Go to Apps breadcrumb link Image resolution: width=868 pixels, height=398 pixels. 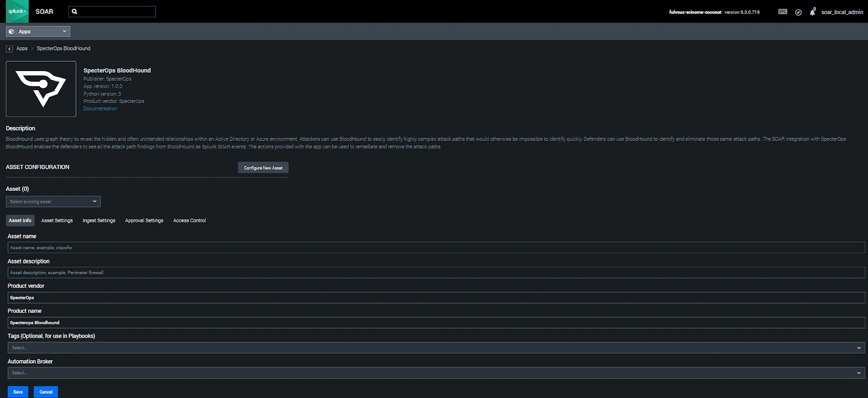[x=22, y=49]
